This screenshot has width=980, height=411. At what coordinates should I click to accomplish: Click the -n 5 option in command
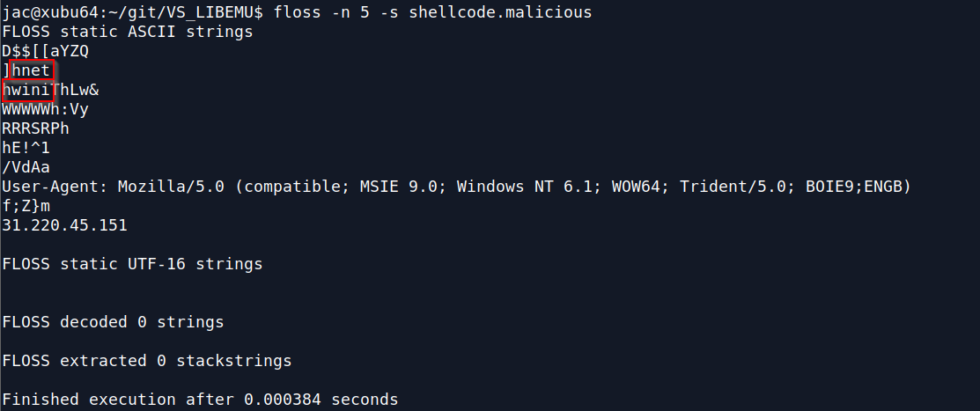(350, 11)
